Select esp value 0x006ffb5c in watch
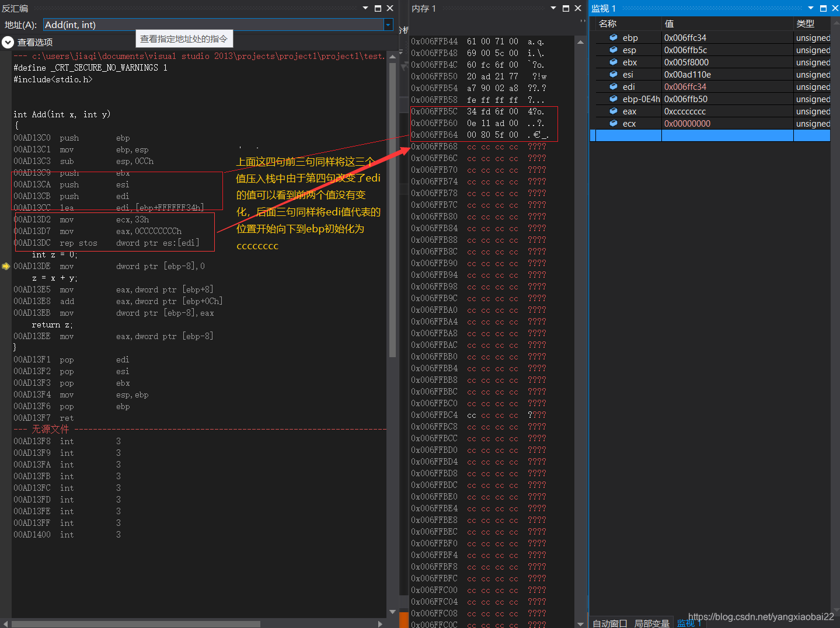 [x=685, y=50]
